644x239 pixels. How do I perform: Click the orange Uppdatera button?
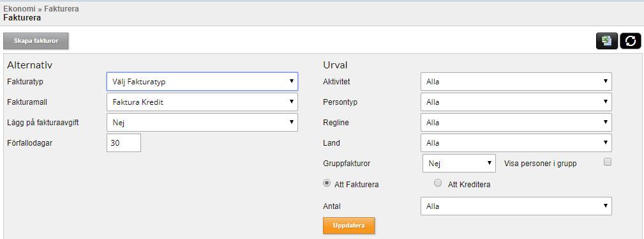pyautogui.click(x=348, y=226)
